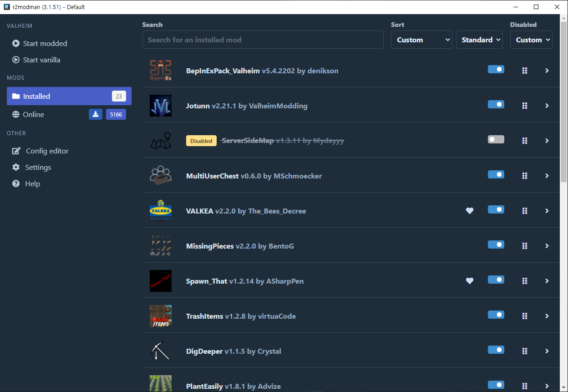
Task: Expand the Spawn_That row chevron
Action: click(547, 281)
